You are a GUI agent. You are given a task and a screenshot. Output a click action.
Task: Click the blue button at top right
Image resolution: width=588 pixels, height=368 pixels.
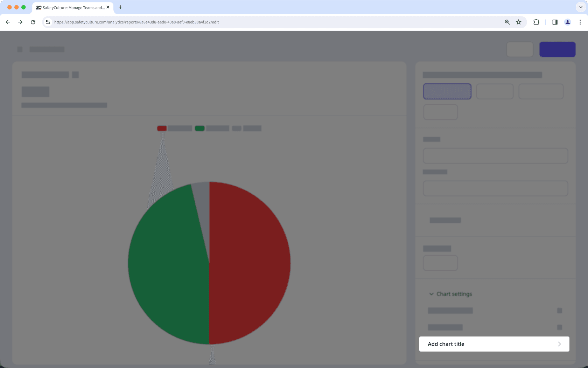(558, 49)
